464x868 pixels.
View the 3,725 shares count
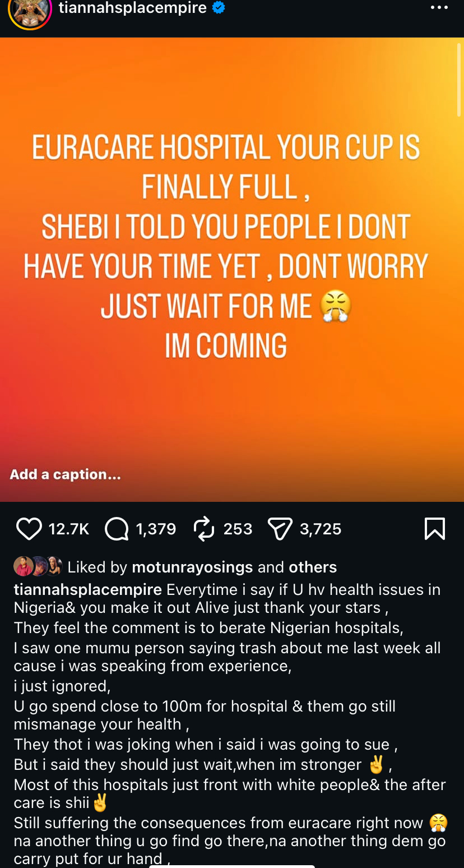click(321, 529)
